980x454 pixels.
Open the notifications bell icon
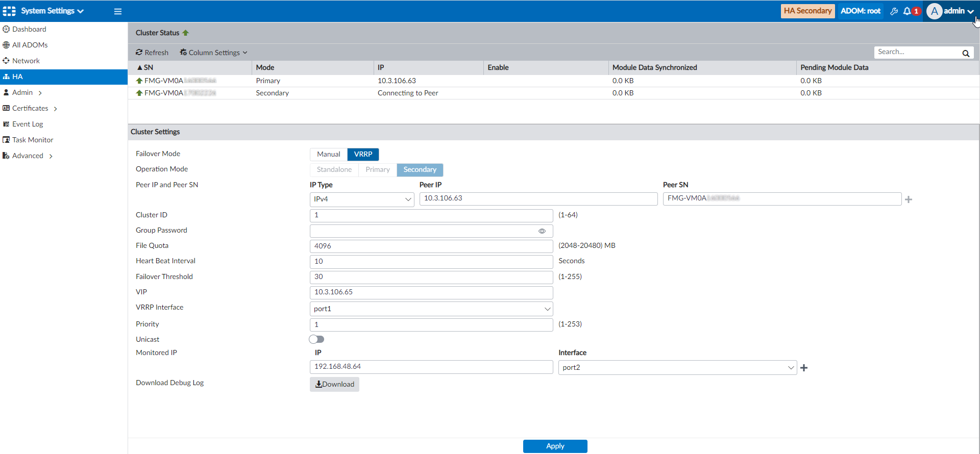coord(907,11)
